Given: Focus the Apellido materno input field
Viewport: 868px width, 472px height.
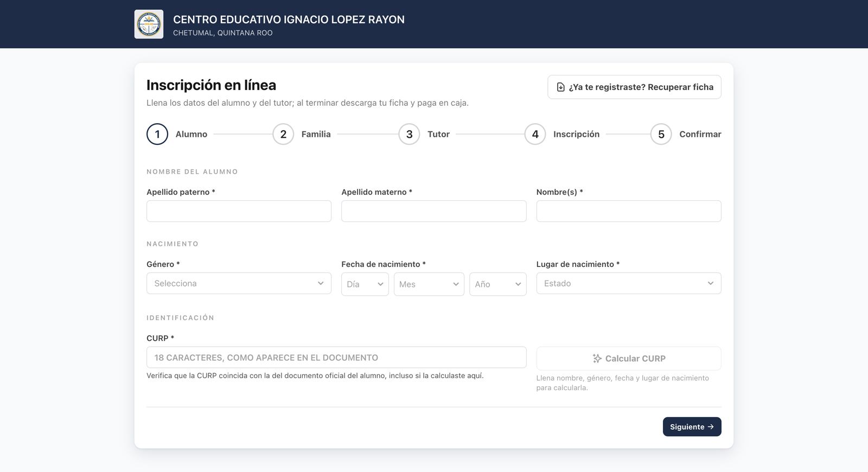Looking at the screenshot, I should (x=433, y=211).
